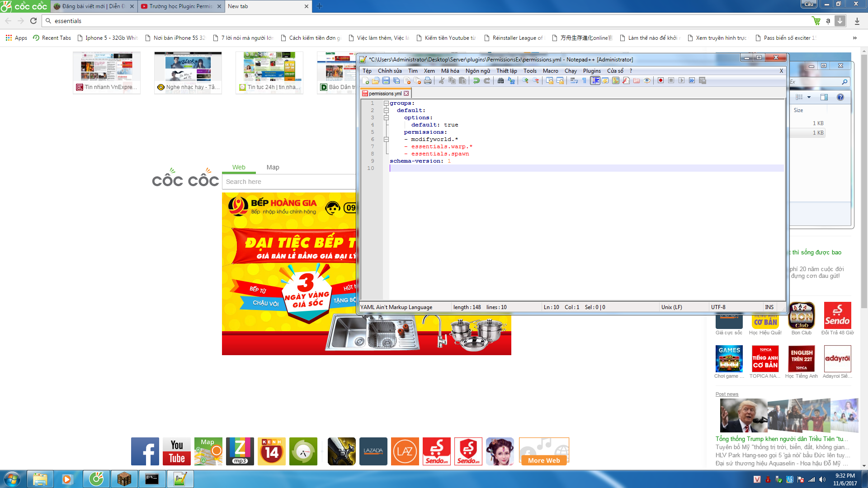The width and height of the screenshot is (868, 488).
Task: Toggle show all characters pilcrow button
Action: coord(584,81)
